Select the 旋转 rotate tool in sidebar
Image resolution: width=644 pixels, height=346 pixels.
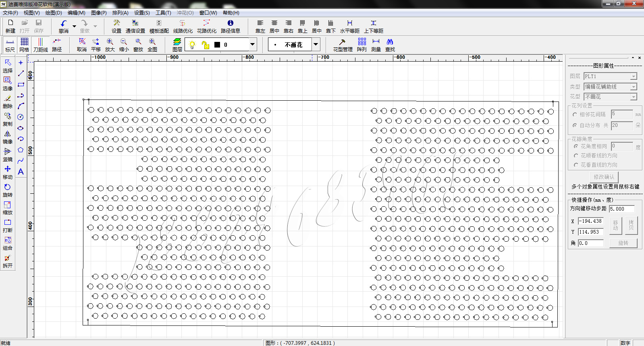(x=8, y=190)
